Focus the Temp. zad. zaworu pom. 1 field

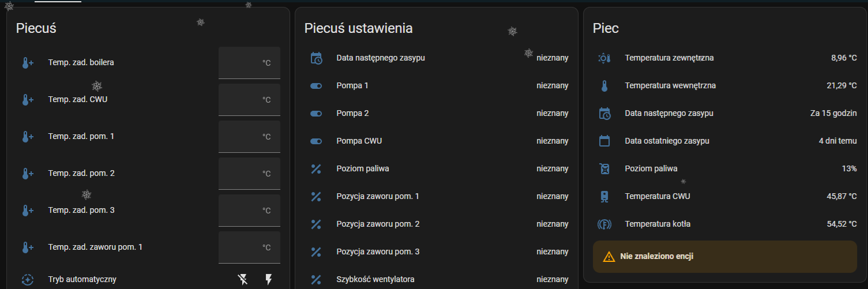[249, 247]
